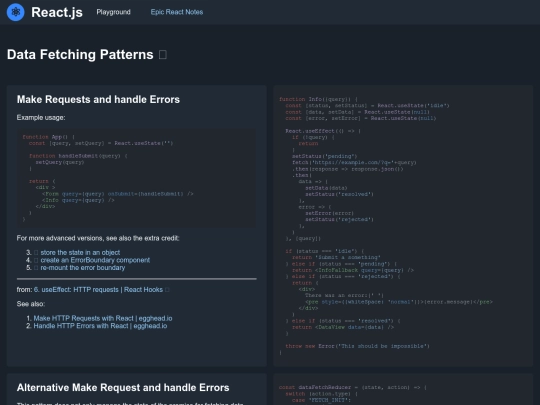Screen dimensions: 540x405
Task: Click the icon after Data Fetching Patterns heading
Action: tap(163, 55)
